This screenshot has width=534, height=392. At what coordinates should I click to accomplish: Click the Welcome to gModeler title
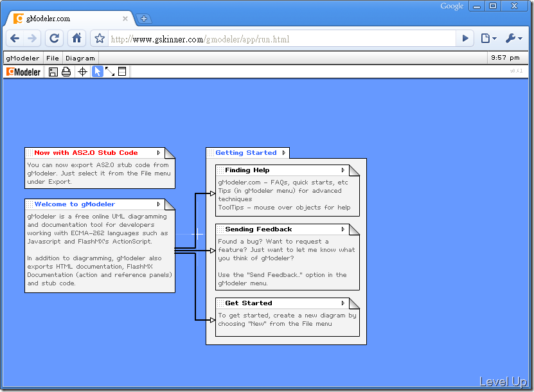(x=75, y=204)
